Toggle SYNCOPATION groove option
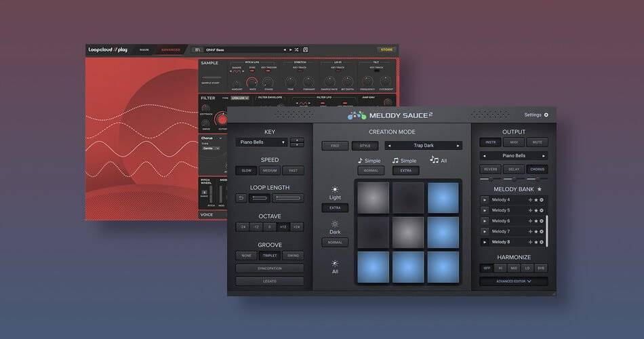 pos(270,268)
